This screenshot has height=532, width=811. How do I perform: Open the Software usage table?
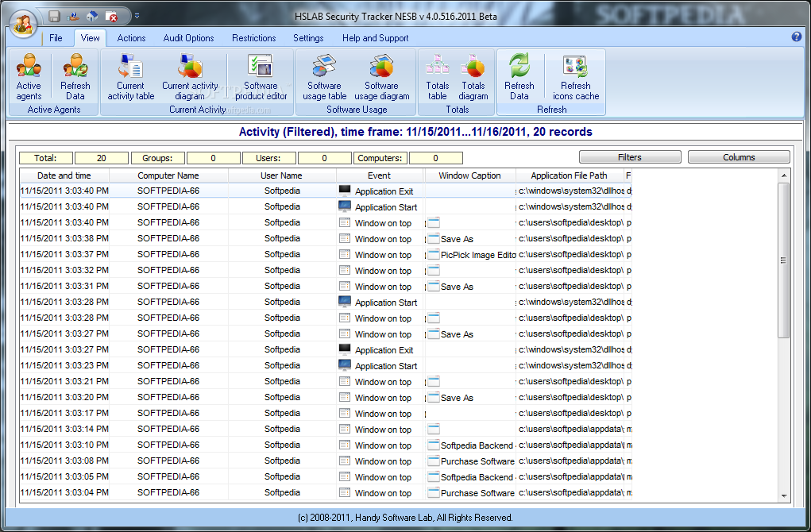click(x=324, y=76)
